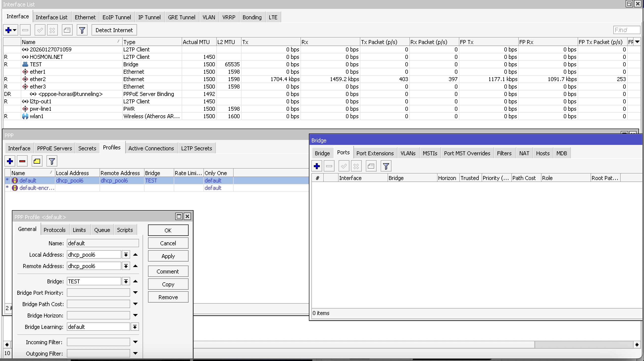Click Apply in the PPP Profile dialog
Screen dimensions: 644x361
(x=168, y=256)
